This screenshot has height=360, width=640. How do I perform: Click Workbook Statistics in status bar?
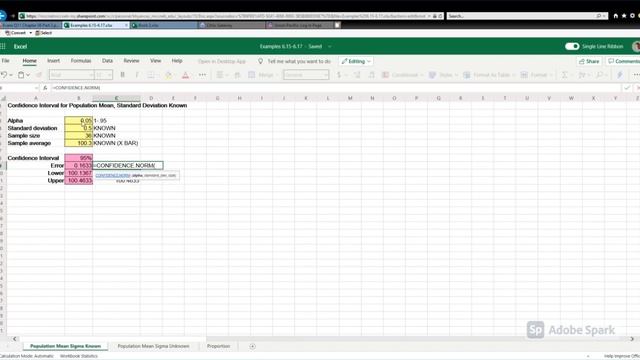pyautogui.click(x=79, y=356)
